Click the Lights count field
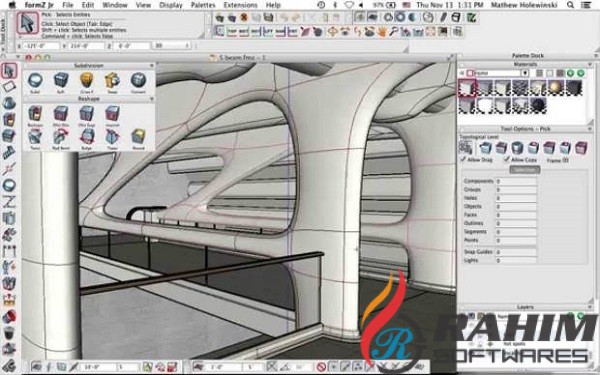Image resolution: width=600 pixels, height=375 pixels. click(516, 260)
